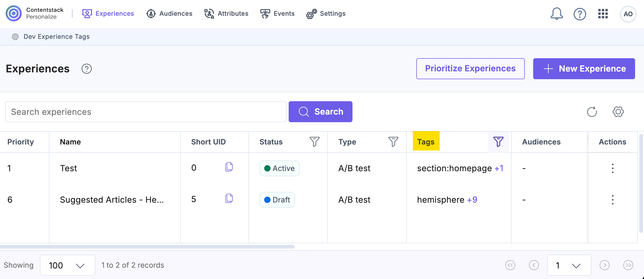Click the section:homepage tag
Viewport: 644px width, 279px height.
coord(454,168)
